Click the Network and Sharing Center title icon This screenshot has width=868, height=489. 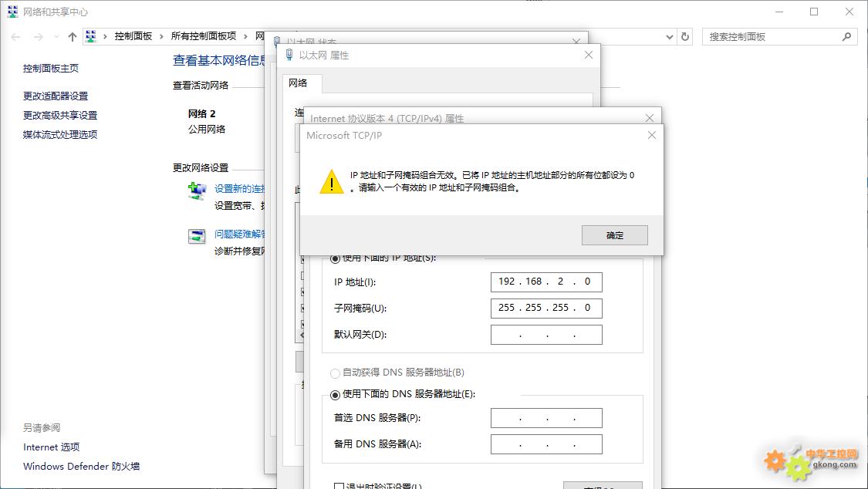12,12
